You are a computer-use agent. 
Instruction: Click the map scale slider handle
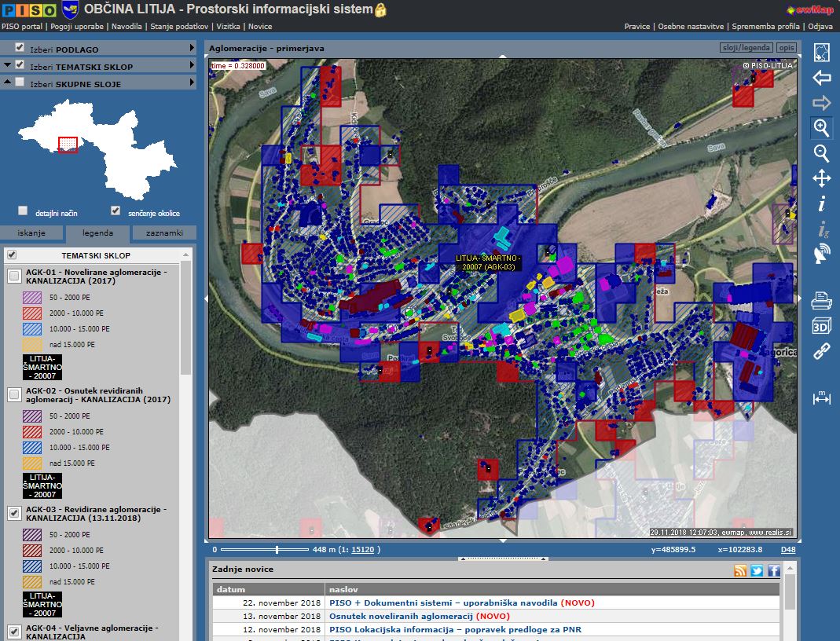(x=277, y=550)
